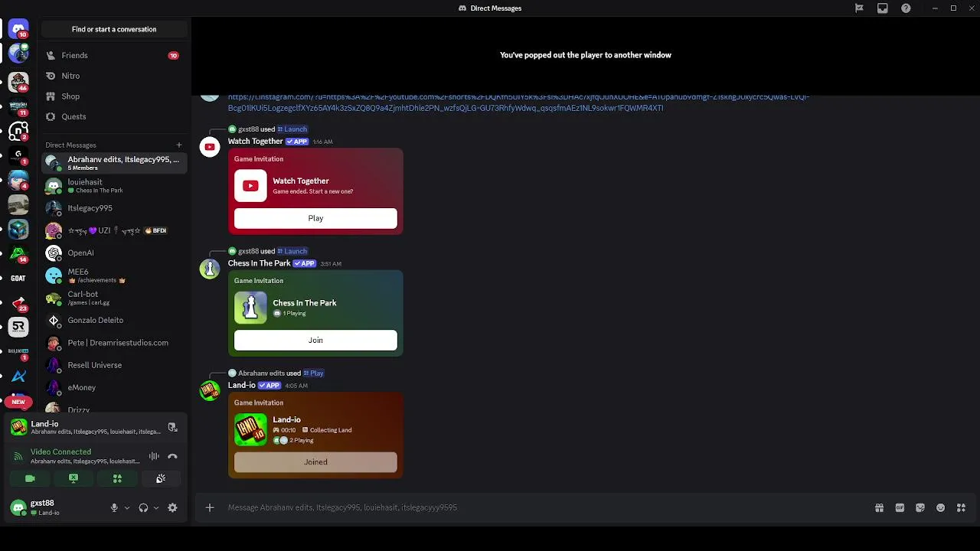Click the plus icon beside Direct Messages header
The height and width of the screenshot is (551, 980).
179,145
